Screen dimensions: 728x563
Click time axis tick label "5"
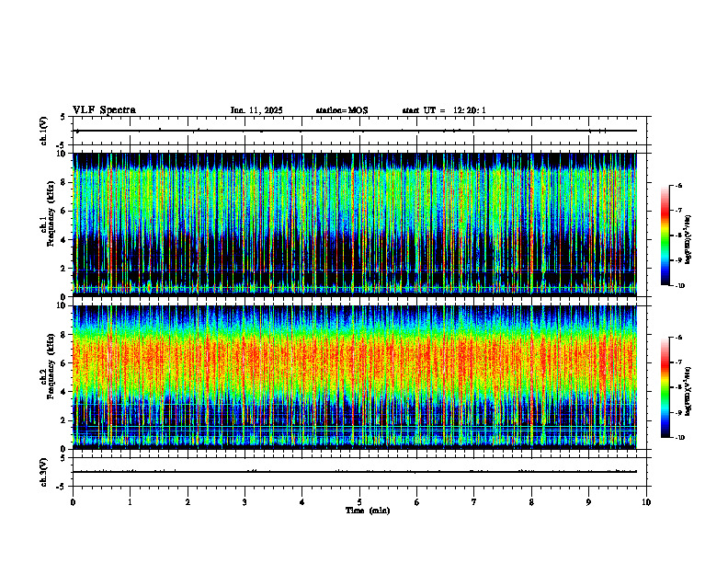(x=359, y=502)
